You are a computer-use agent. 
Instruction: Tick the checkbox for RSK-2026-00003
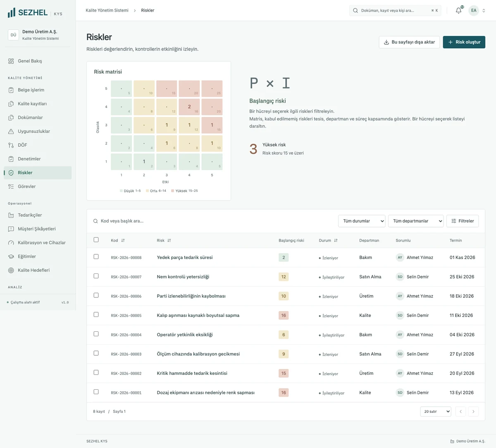[96, 353]
